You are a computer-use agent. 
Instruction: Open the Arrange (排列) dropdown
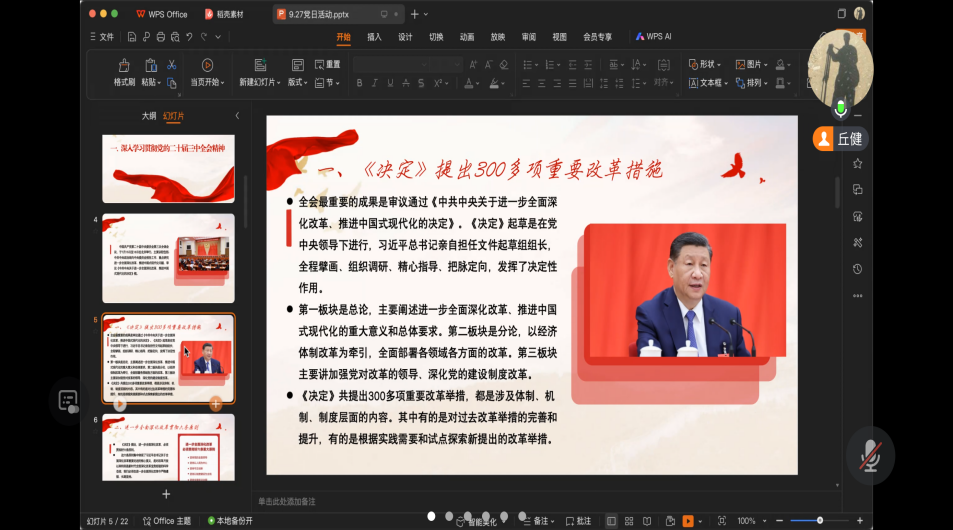756,83
